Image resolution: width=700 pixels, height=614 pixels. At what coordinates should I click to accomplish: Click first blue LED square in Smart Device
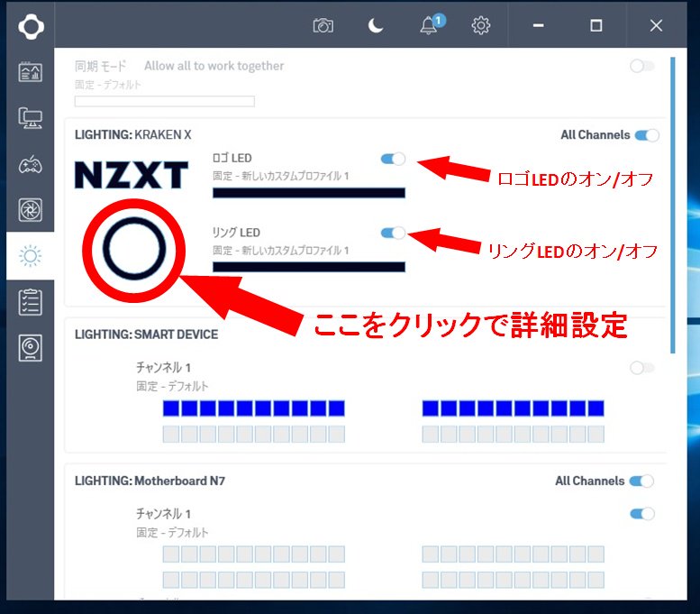click(171, 408)
